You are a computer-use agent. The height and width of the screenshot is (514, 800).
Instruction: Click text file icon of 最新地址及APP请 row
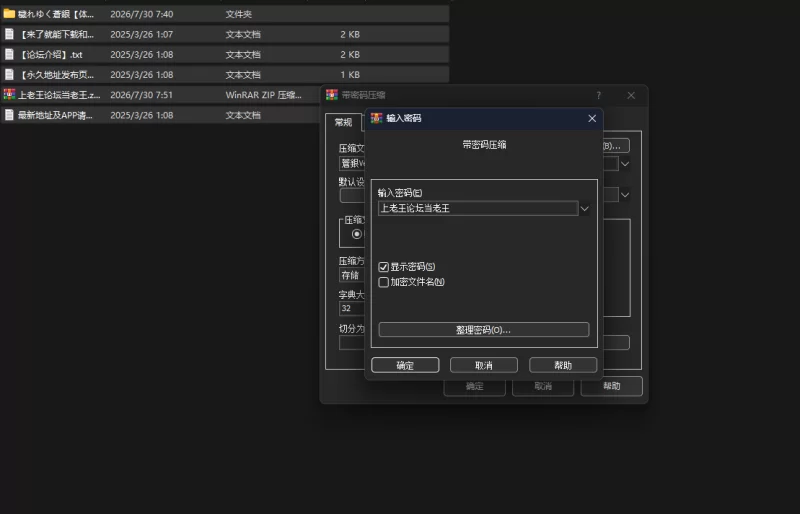click(9, 115)
